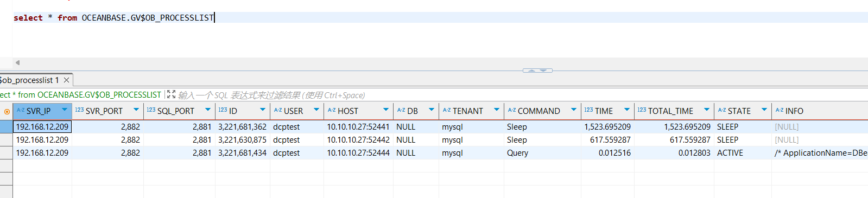Viewport: 868px width, 198px height.
Task: Click the SVR_PORT numeric type icon
Action: 79,110
